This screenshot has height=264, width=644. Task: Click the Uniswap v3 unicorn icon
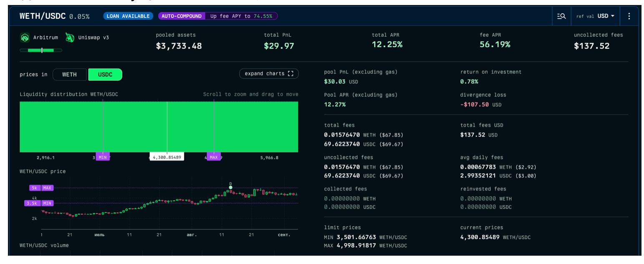70,37
